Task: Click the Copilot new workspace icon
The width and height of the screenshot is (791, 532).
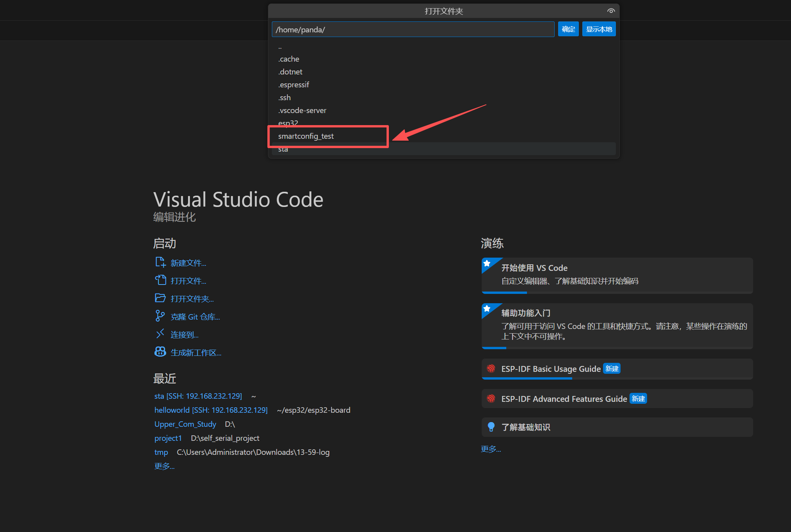Action: click(160, 352)
